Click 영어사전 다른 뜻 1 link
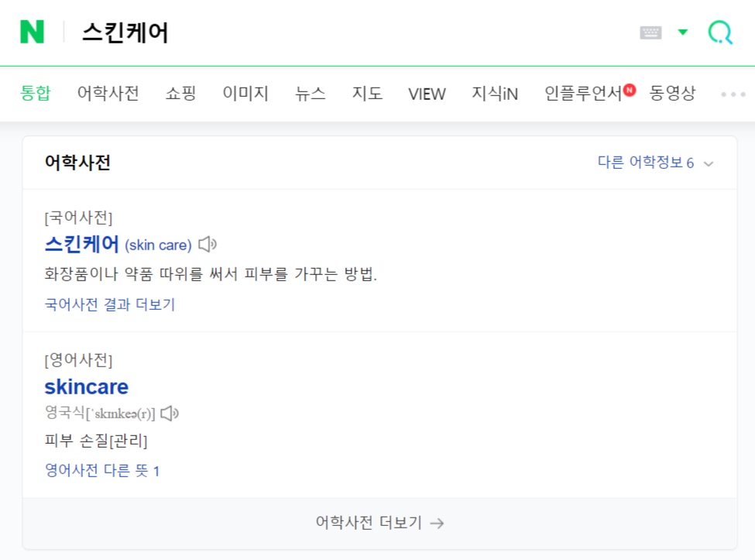Screen dimensions: 755x560 tap(102, 470)
